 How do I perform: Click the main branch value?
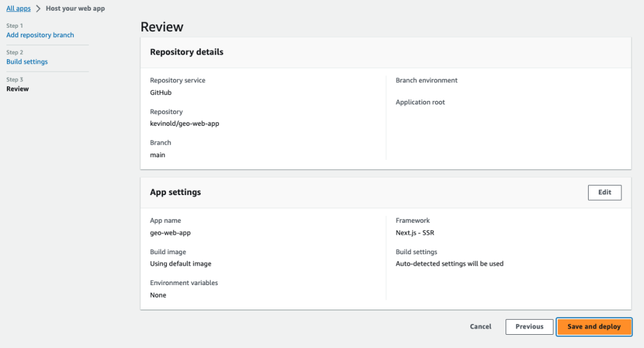point(157,155)
